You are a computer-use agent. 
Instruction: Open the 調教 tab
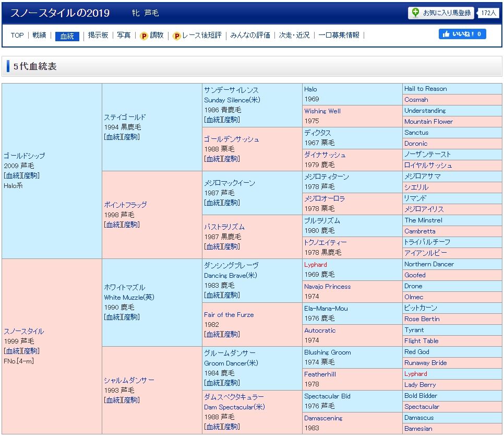coord(157,35)
